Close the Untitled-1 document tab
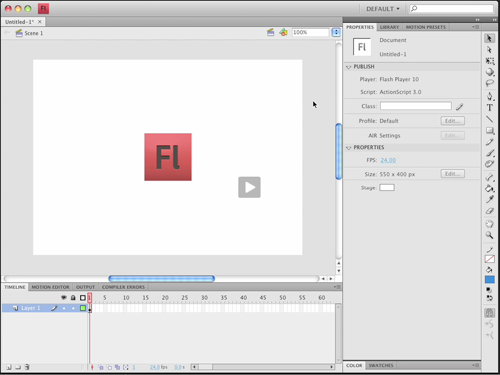The height and width of the screenshot is (375, 500). click(x=40, y=22)
